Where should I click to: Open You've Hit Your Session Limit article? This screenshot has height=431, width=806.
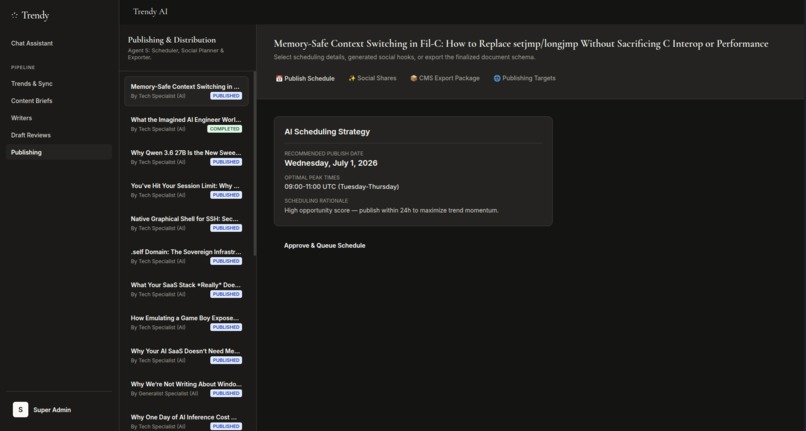[186, 190]
